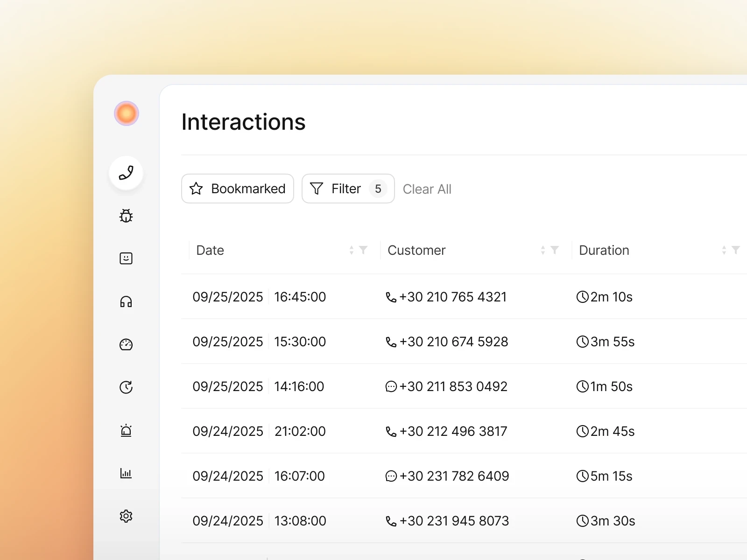This screenshot has width=747, height=560.
Task: Select customer number +30 211 853 0492
Action: click(x=453, y=386)
